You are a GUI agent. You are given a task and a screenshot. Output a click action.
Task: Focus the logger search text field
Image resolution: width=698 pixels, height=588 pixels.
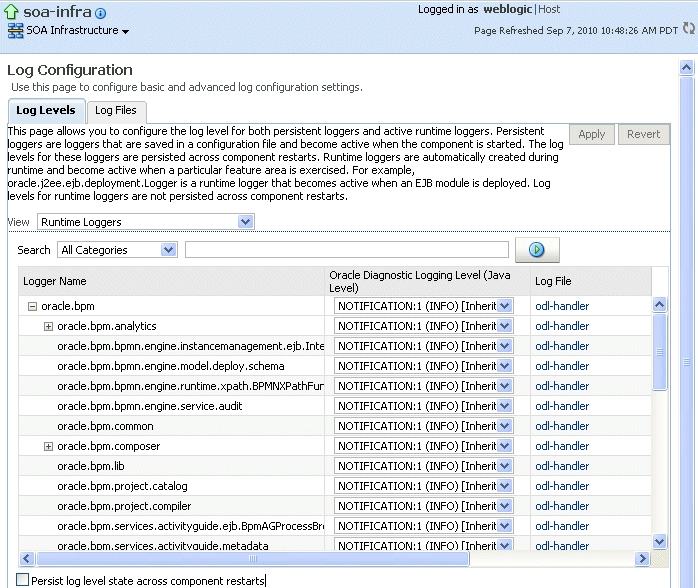coord(347,249)
